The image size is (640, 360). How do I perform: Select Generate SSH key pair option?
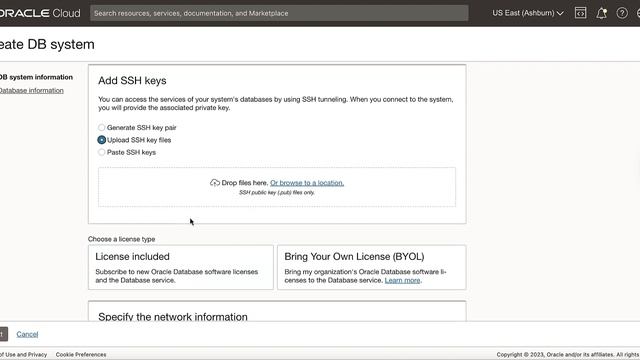click(x=102, y=127)
